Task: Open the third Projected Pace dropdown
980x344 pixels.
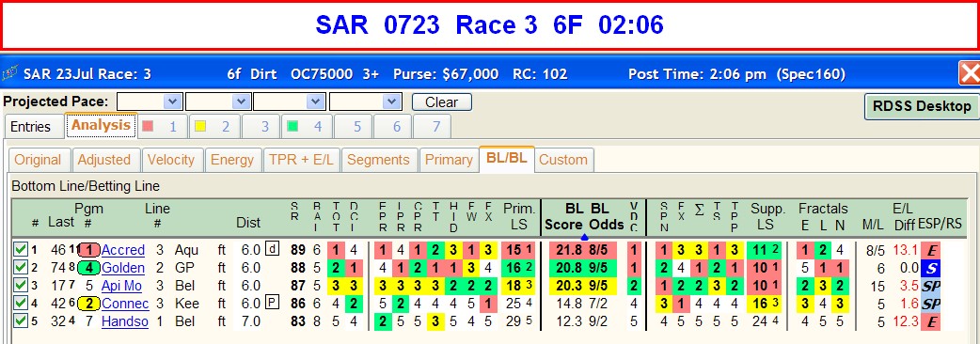Action: (316, 102)
